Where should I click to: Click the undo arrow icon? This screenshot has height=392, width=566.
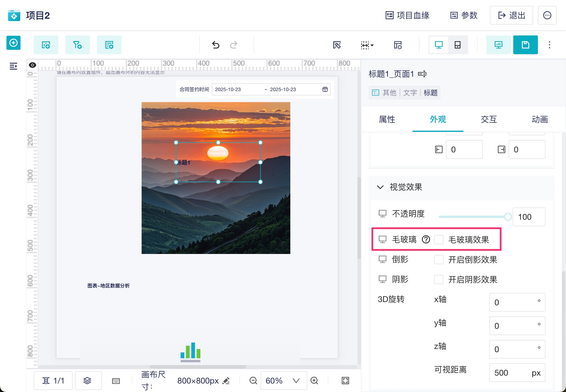tap(216, 45)
